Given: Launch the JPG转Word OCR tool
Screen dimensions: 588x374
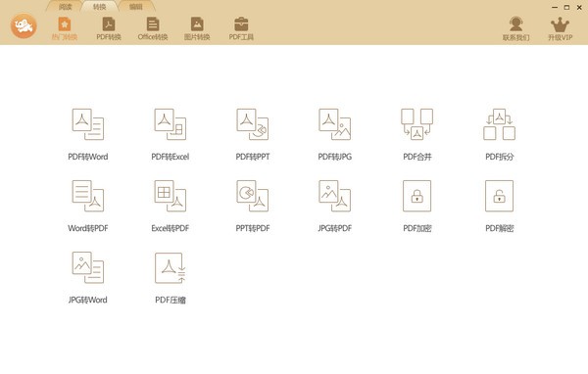Looking at the screenshot, I should (x=88, y=277).
